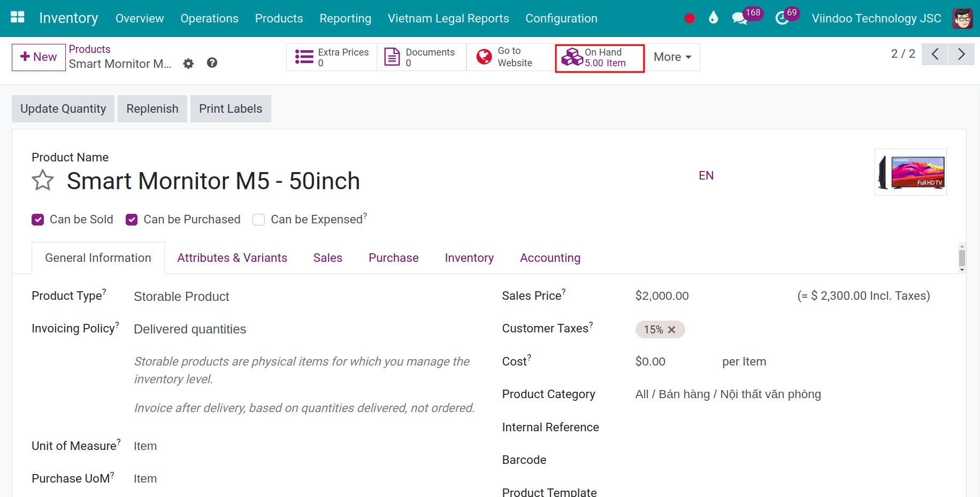The height and width of the screenshot is (497, 980).
Task: Click Update Quantity button
Action: (63, 109)
